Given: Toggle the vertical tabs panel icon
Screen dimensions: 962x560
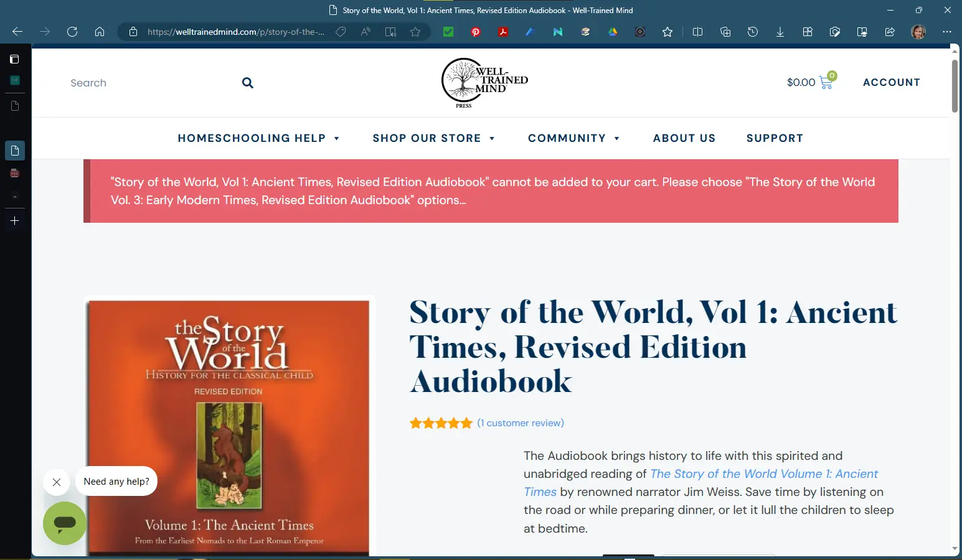Looking at the screenshot, I should [14, 59].
